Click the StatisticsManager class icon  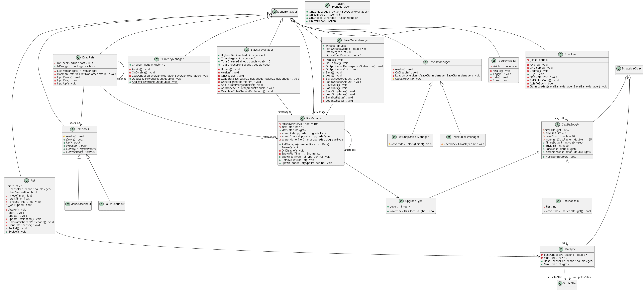pos(246,50)
